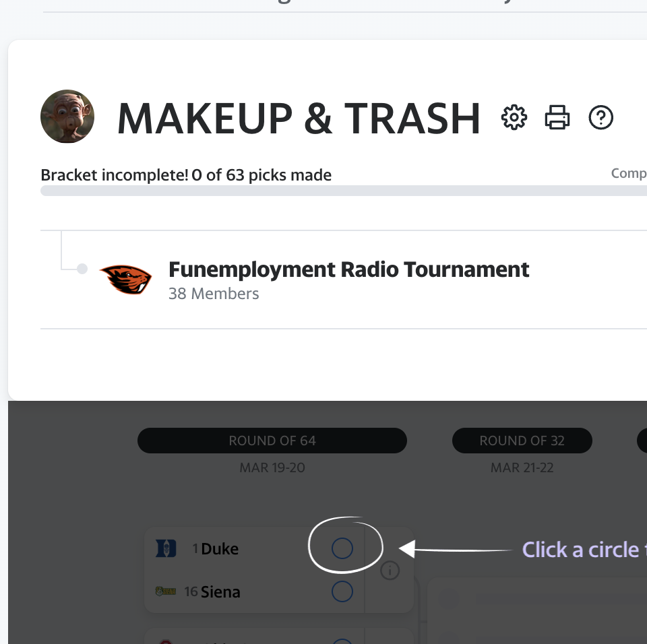Viewport: 647px width, 644px height.
Task: Click the 38 Members text
Action: (214, 294)
